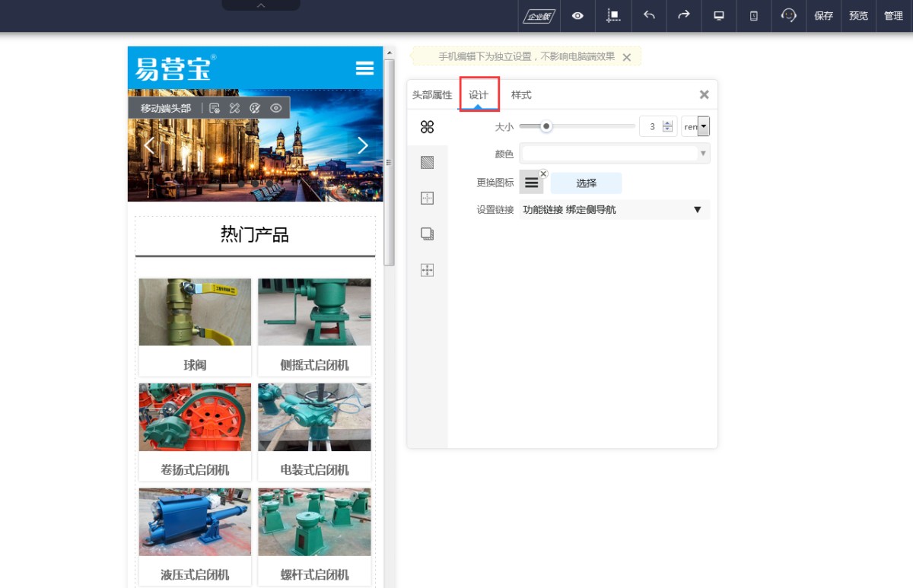913x588 pixels.
Task: Click next arrow on the banner carousel
Action: click(362, 145)
